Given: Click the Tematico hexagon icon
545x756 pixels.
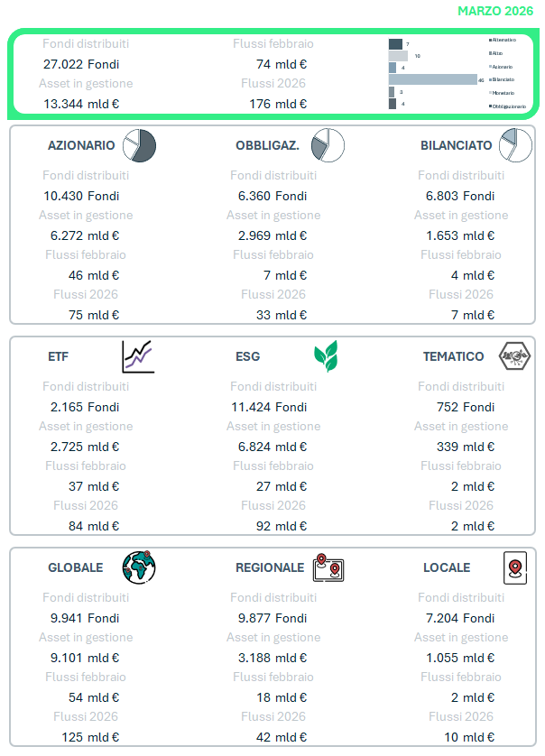Looking at the screenshot, I should [515, 356].
